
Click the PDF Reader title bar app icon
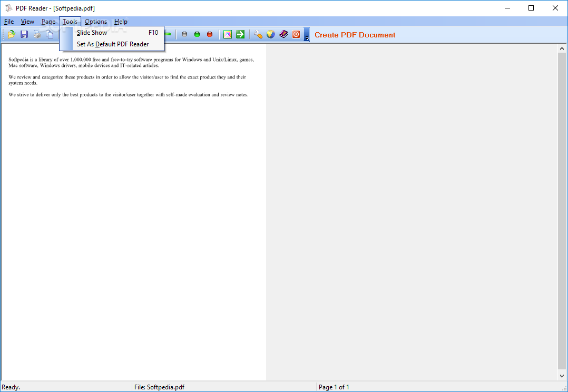pyautogui.click(x=8, y=8)
